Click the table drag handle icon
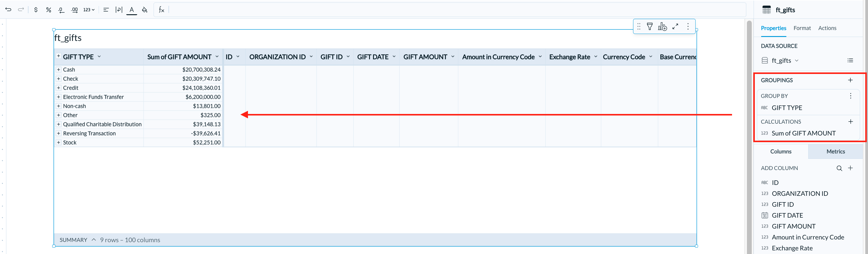This screenshot has width=868, height=254. tap(639, 27)
